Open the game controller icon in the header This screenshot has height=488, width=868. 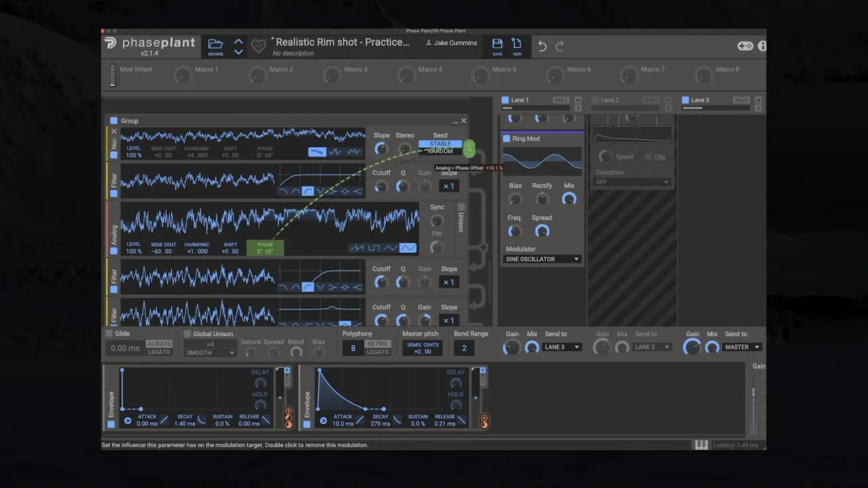[745, 46]
